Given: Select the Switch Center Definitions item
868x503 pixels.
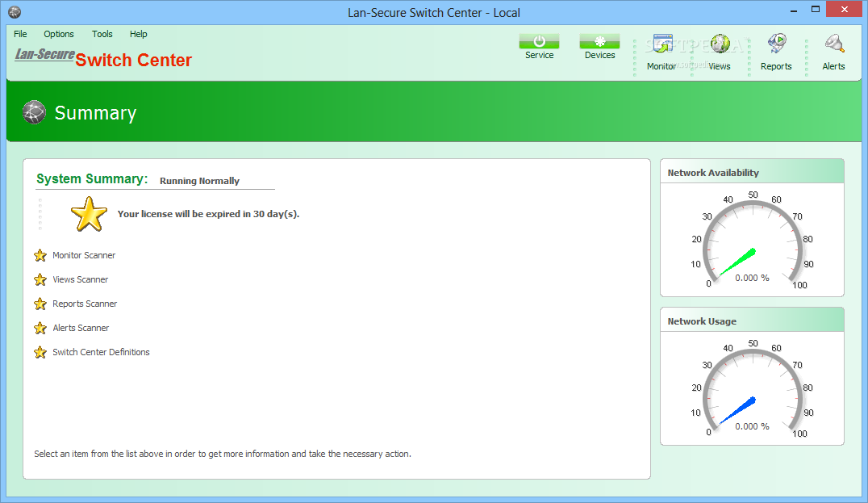Looking at the screenshot, I should 101,352.
